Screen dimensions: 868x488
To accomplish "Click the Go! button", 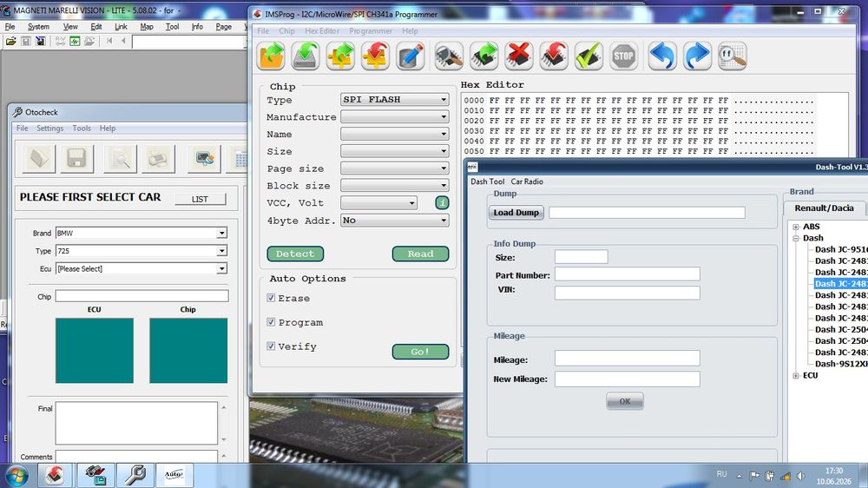I will tap(420, 352).
